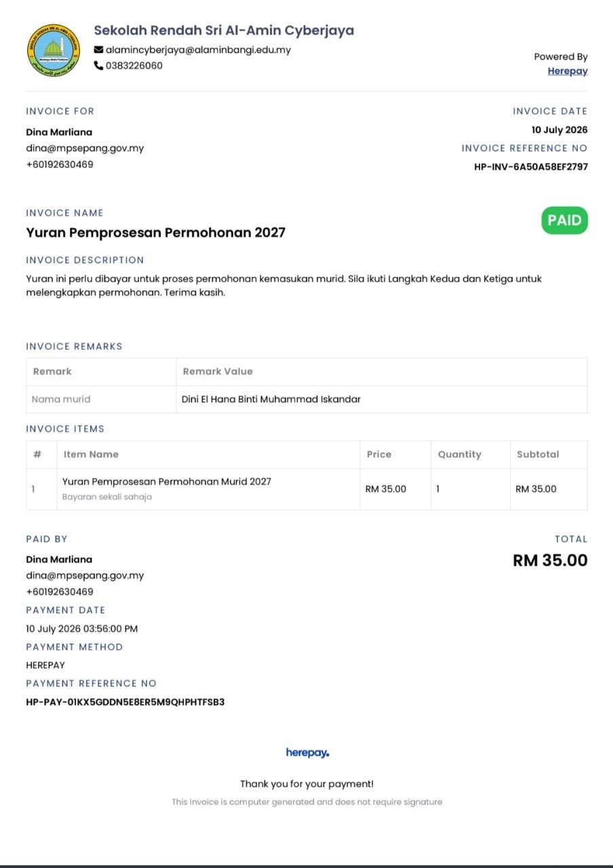Click the herepay footer logo
The image size is (613, 868).
tap(307, 753)
